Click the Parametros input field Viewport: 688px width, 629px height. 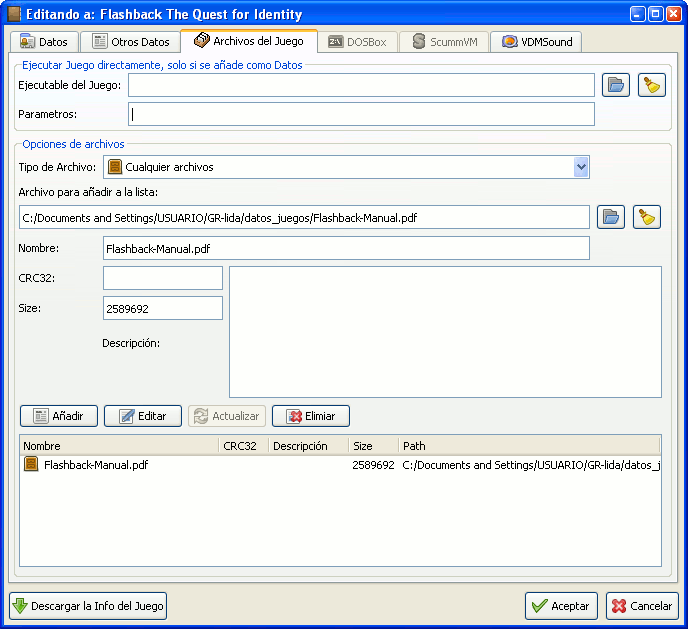[361, 114]
